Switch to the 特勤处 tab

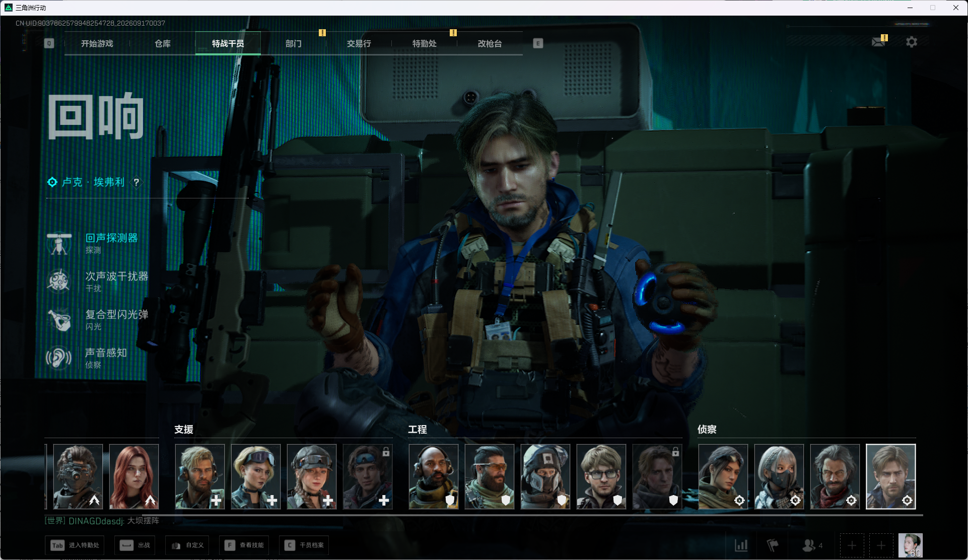[x=425, y=44]
